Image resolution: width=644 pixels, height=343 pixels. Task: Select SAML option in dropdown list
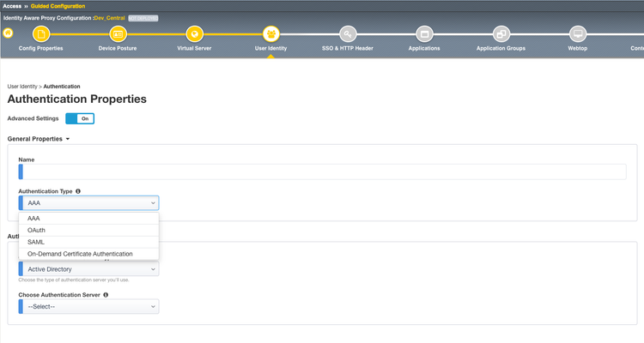point(88,242)
